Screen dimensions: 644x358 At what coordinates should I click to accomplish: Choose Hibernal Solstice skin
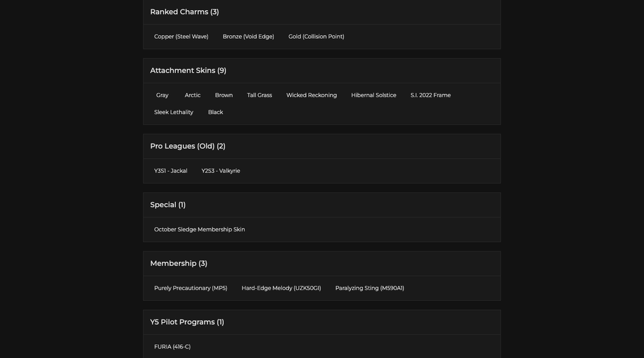[374, 95]
